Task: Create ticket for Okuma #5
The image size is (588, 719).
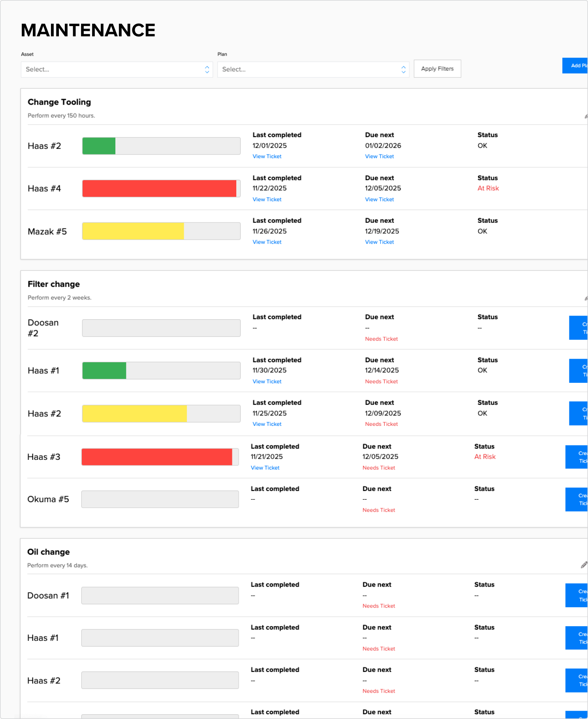Action: (577, 499)
